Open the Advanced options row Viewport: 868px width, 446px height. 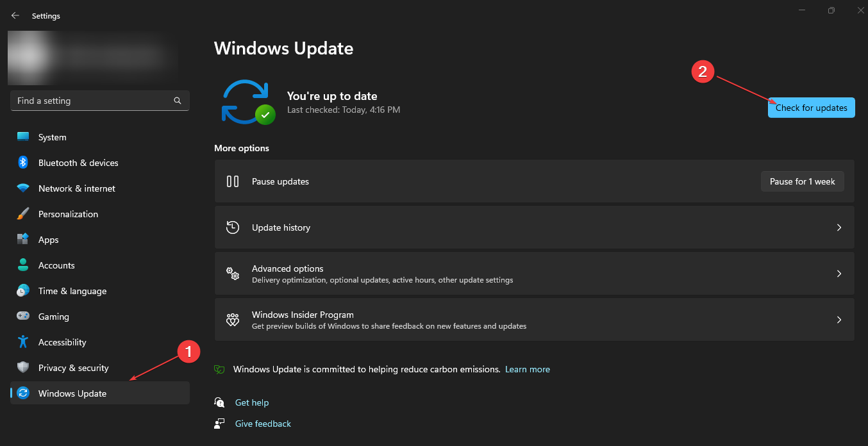[x=534, y=274]
